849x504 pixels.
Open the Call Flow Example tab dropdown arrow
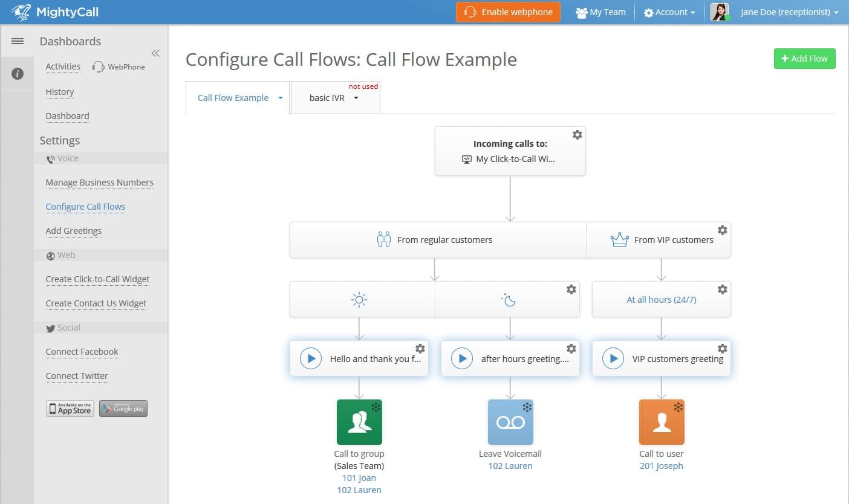[281, 98]
